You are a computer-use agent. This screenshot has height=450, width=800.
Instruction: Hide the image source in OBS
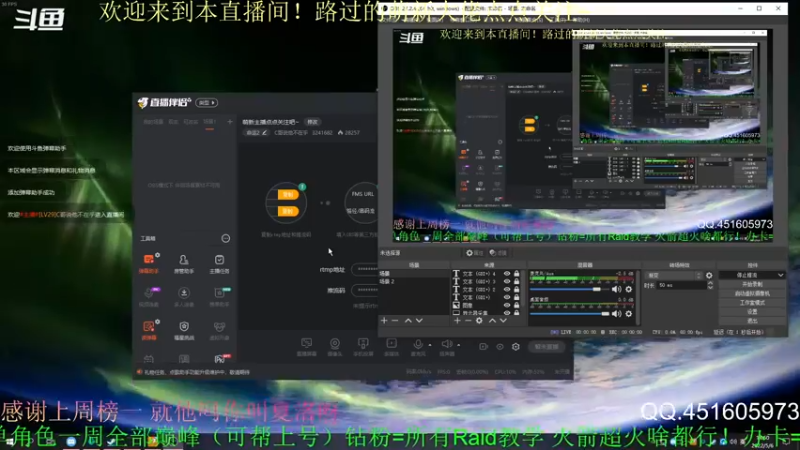[507, 305]
